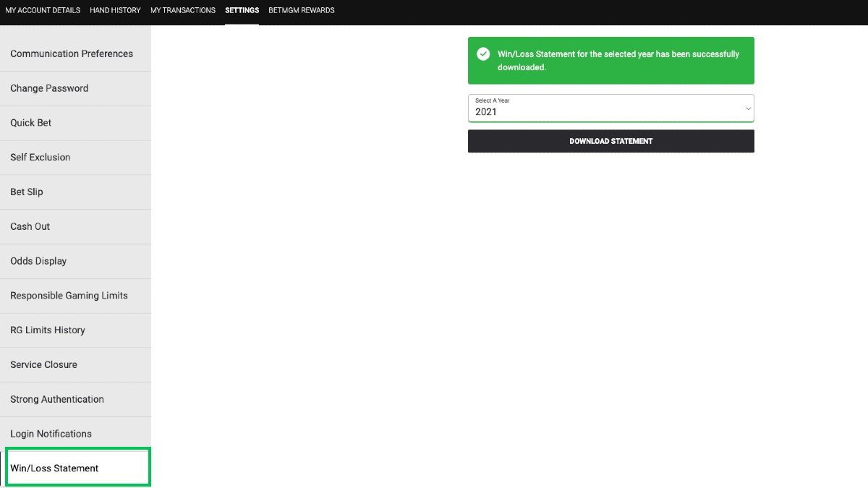Open Bet Slip settings
868x488 pixels.
(75, 192)
